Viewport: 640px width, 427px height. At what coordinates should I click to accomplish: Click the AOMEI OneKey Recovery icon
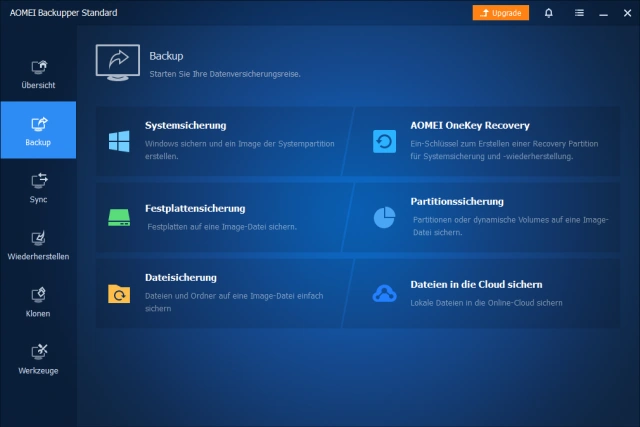(384, 141)
